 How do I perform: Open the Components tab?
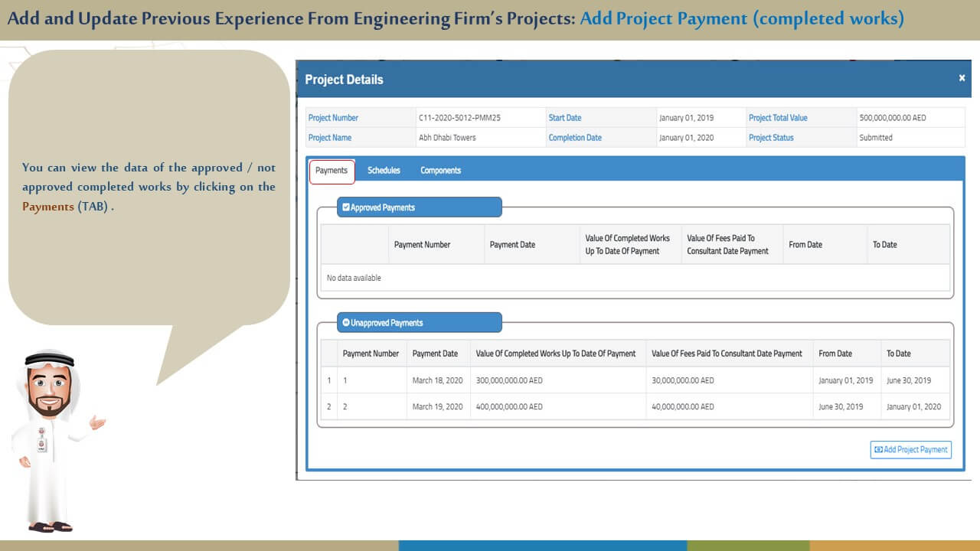tap(440, 171)
